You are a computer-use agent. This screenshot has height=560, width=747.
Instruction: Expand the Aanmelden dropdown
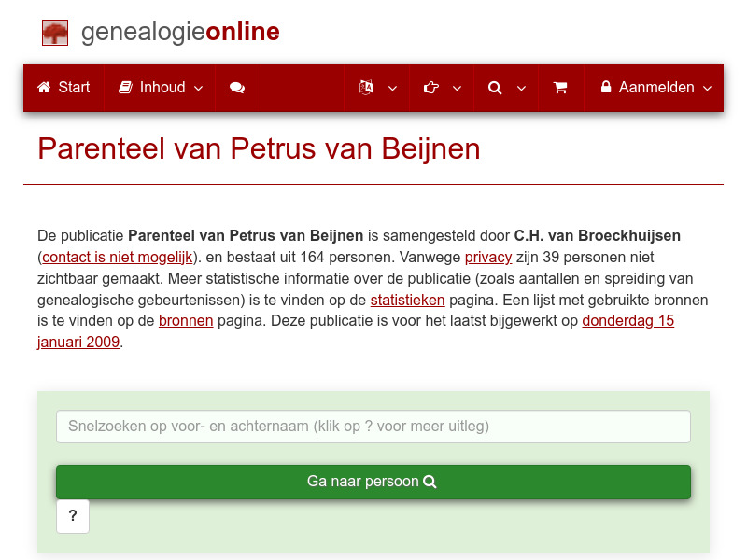pos(708,88)
